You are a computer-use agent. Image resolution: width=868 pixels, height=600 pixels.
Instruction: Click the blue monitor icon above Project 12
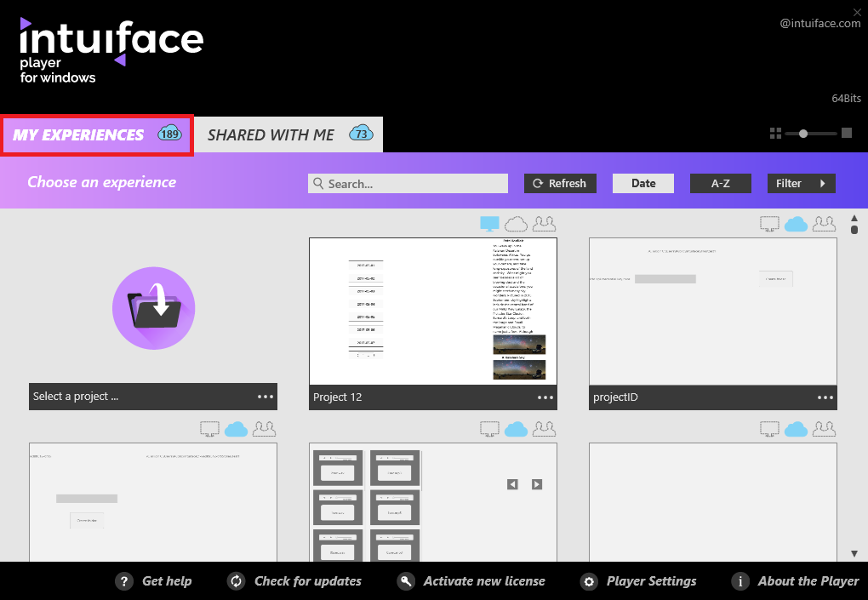tap(489, 224)
